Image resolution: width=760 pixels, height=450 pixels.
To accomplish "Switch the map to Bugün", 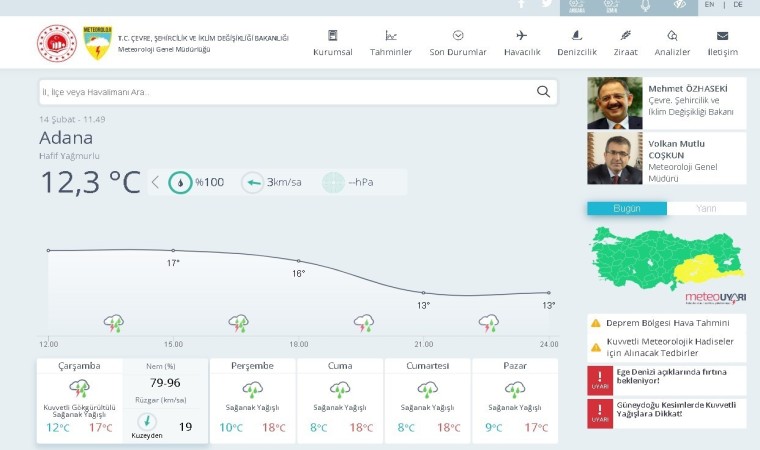I will tap(626, 209).
